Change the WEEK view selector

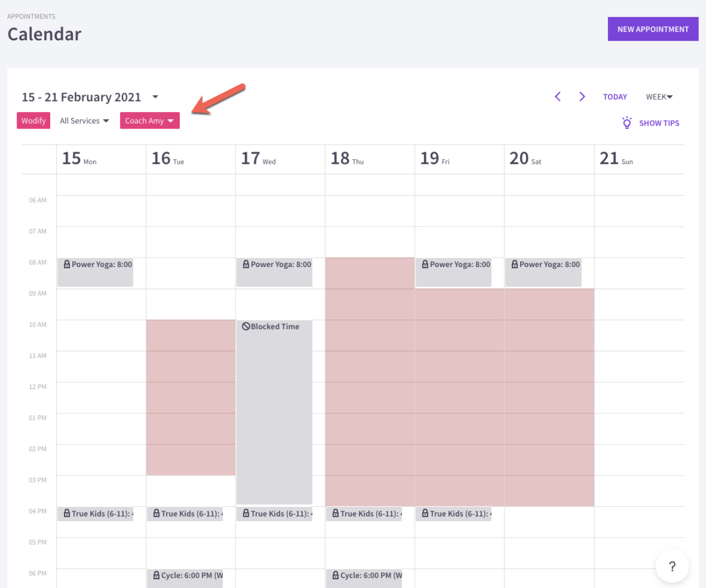coord(659,97)
